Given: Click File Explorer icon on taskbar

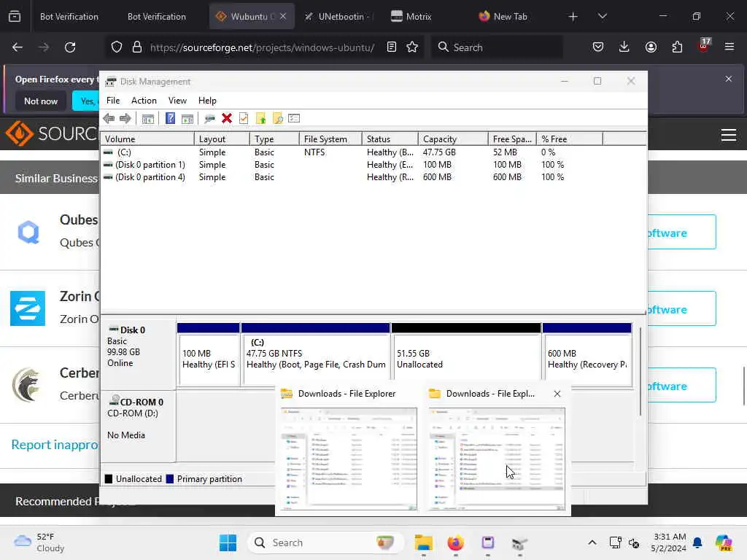Looking at the screenshot, I should click(424, 542).
